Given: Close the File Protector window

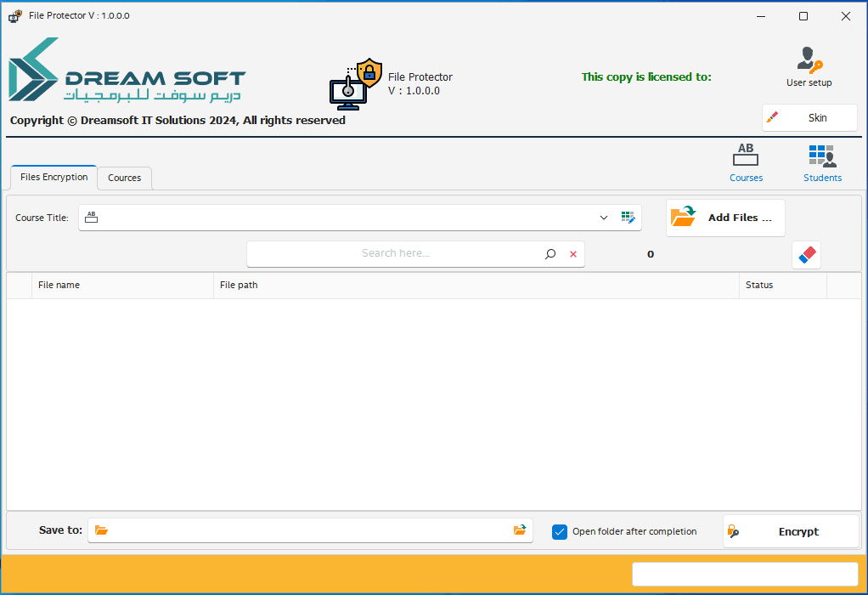Looking at the screenshot, I should [x=845, y=16].
